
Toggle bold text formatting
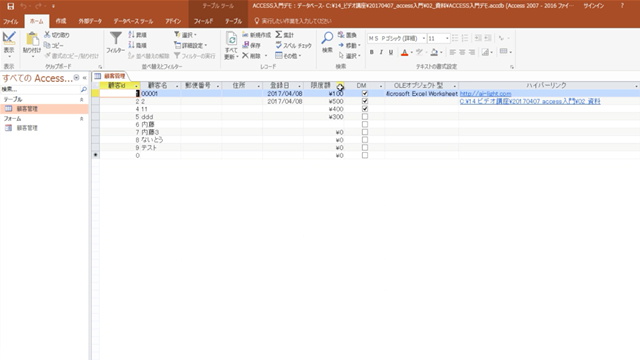coord(371,52)
